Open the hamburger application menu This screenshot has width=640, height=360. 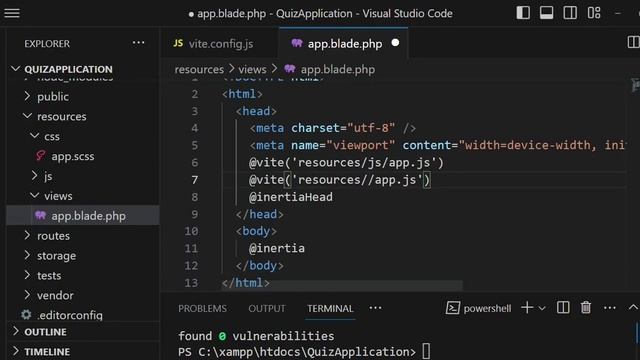(12, 13)
